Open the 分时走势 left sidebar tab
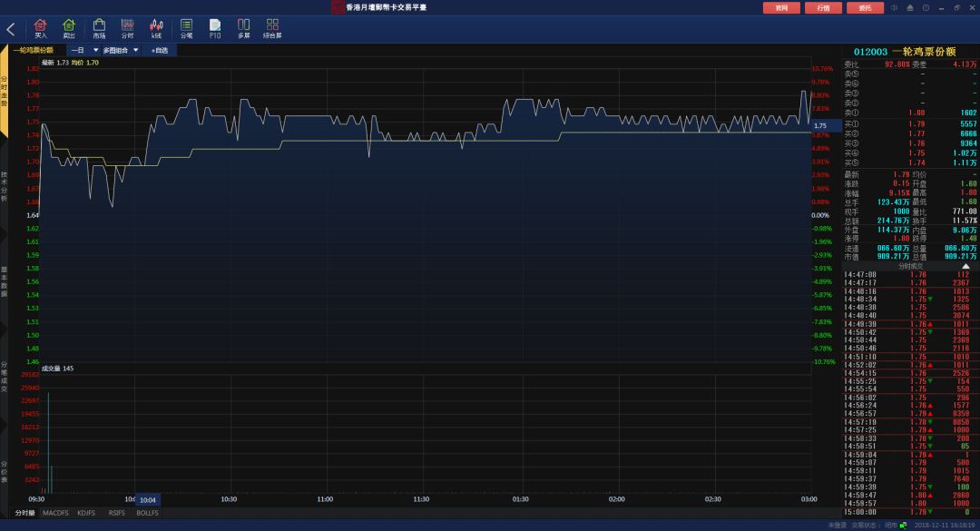The image size is (980, 531). 4,92
